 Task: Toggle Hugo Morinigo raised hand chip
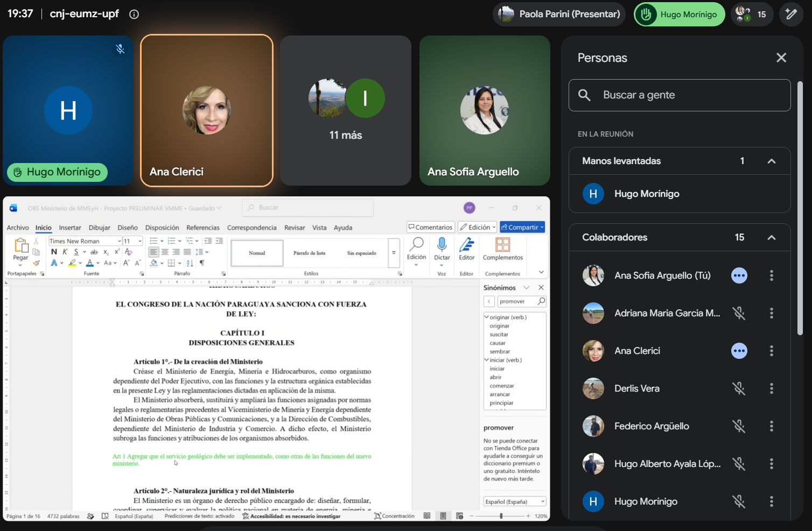click(680, 14)
